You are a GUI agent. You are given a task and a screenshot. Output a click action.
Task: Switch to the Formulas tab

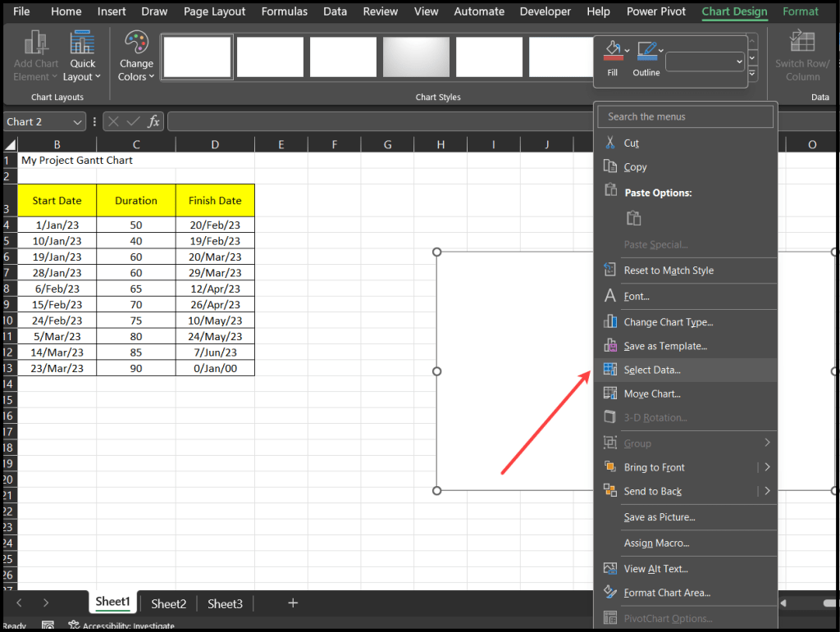[285, 11]
